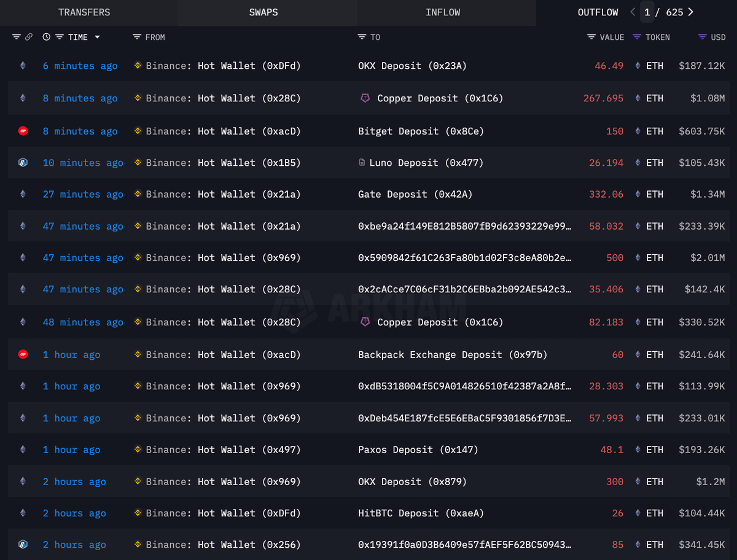This screenshot has width=737, height=560.
Task: Open HitBTC Deposit (0xaeA) address
Action: [421, 513]
